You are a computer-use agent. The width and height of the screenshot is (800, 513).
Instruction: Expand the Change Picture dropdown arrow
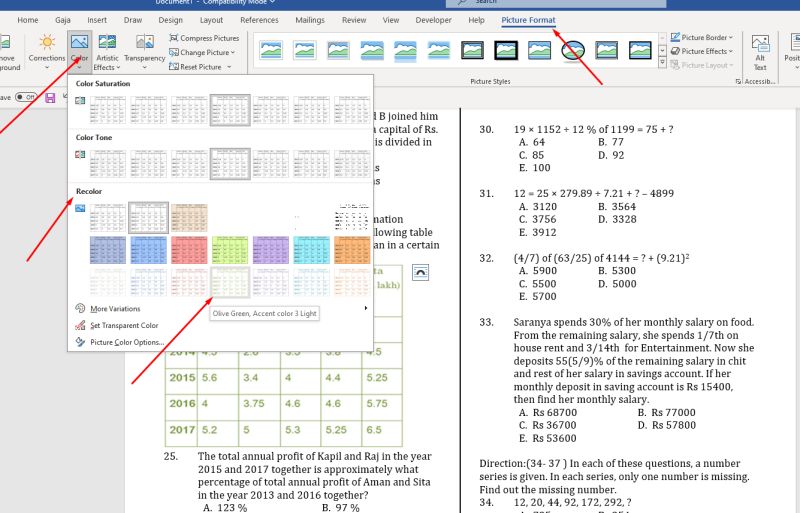[x=233, y=53]
